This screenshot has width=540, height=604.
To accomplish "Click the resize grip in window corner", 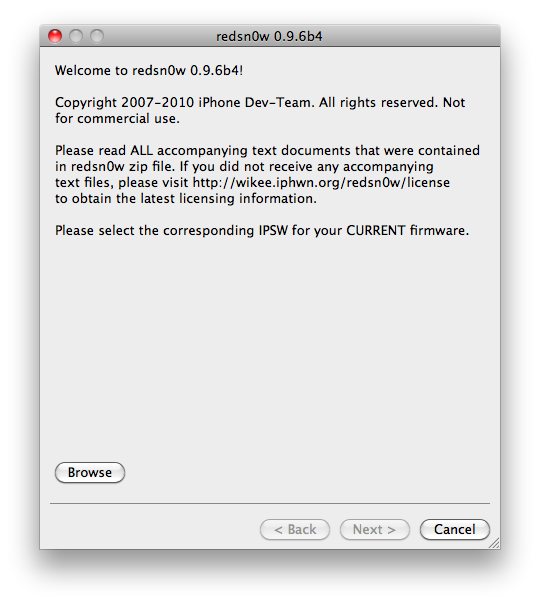I will (x=494, y=543).
